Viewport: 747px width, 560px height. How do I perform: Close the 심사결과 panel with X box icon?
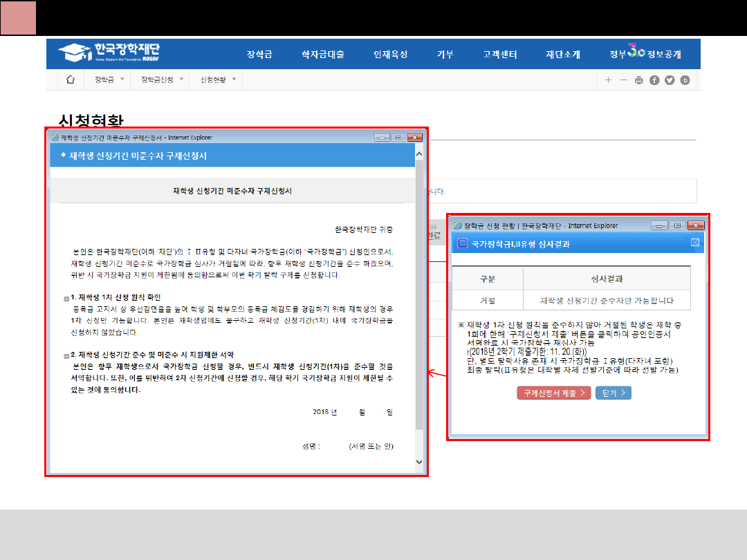coord(695,243)
